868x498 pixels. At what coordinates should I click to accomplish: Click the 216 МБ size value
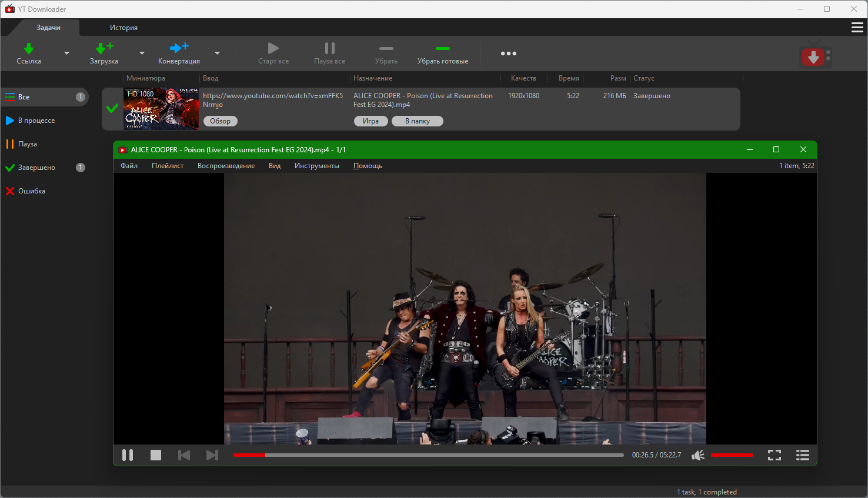pos(615,96)
